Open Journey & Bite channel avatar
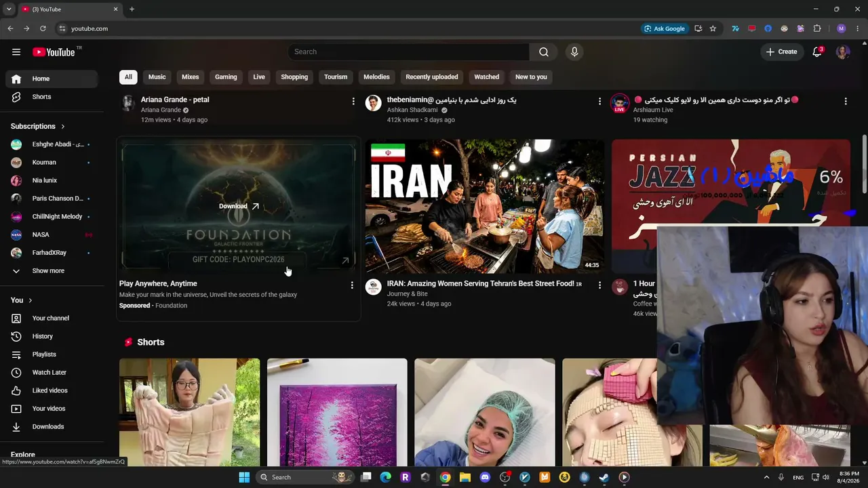 [x=374, y=287]
